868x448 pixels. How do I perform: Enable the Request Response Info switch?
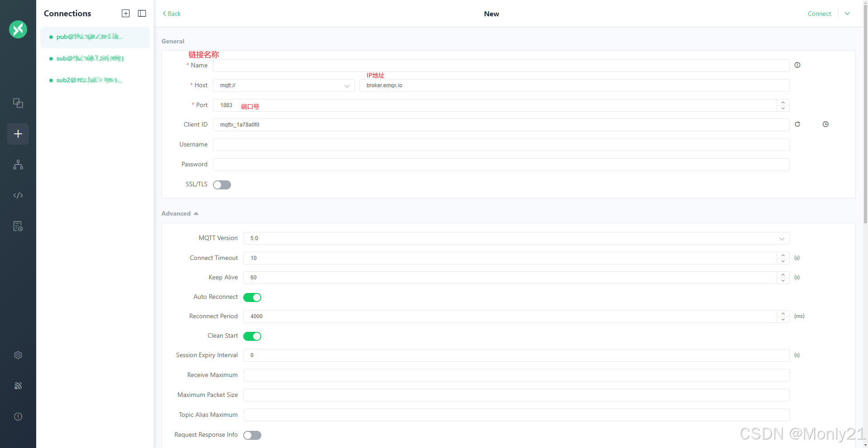click(252, 435)
